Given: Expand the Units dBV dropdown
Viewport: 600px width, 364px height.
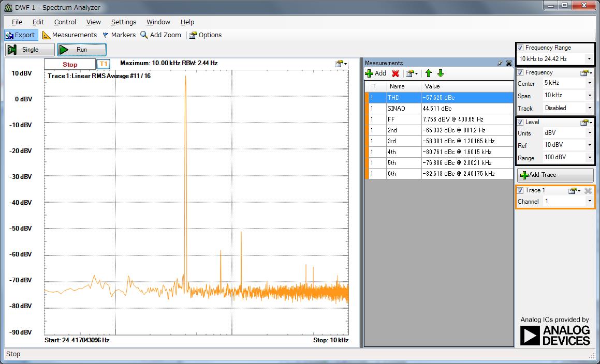Looking at the screenshot, I should click(589, 133).
